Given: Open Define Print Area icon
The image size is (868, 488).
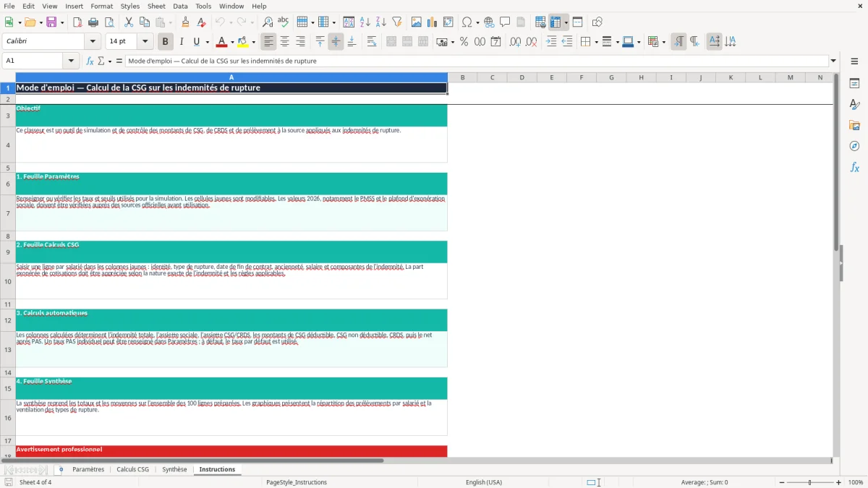Looking at the screenshot, I should pyautogui.click(x=540, y=22).
